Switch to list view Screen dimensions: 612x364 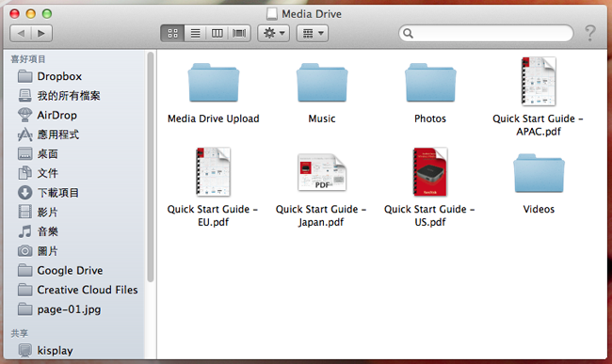pos(195,33)
